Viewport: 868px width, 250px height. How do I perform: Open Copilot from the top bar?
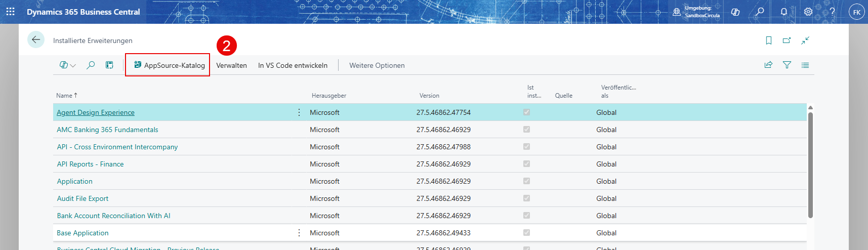pos(735,12)
